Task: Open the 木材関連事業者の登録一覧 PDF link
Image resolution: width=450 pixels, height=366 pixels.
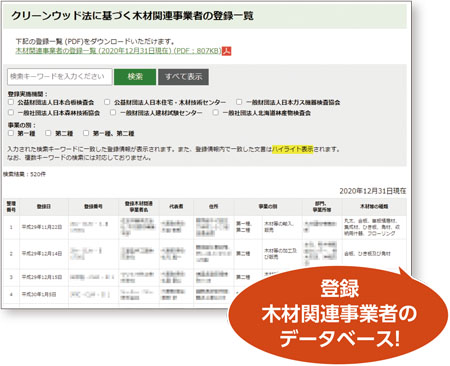Action: (x=118, y=51)
